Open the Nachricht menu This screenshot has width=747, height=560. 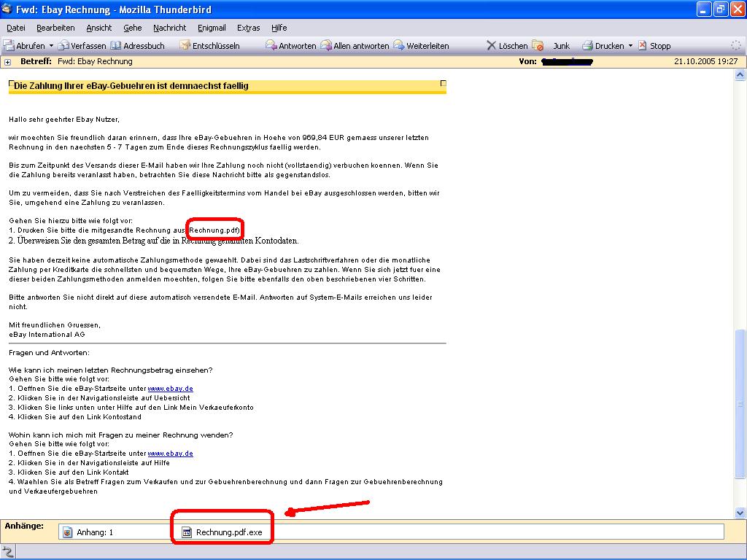click(169, 28)
